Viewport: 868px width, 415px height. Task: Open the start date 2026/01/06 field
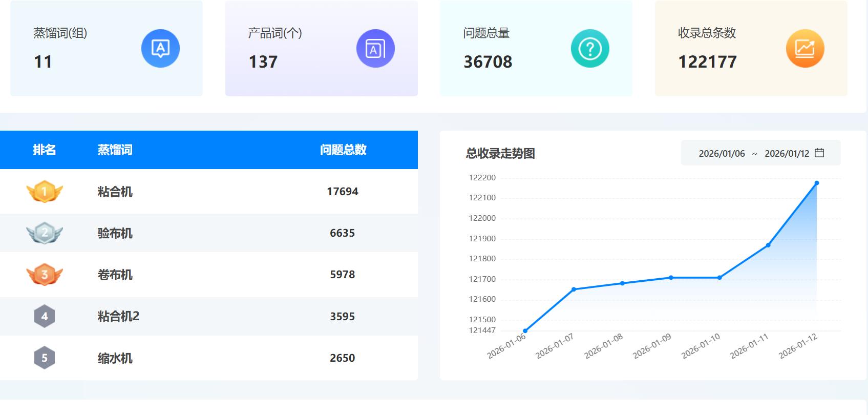coord(722,154)
